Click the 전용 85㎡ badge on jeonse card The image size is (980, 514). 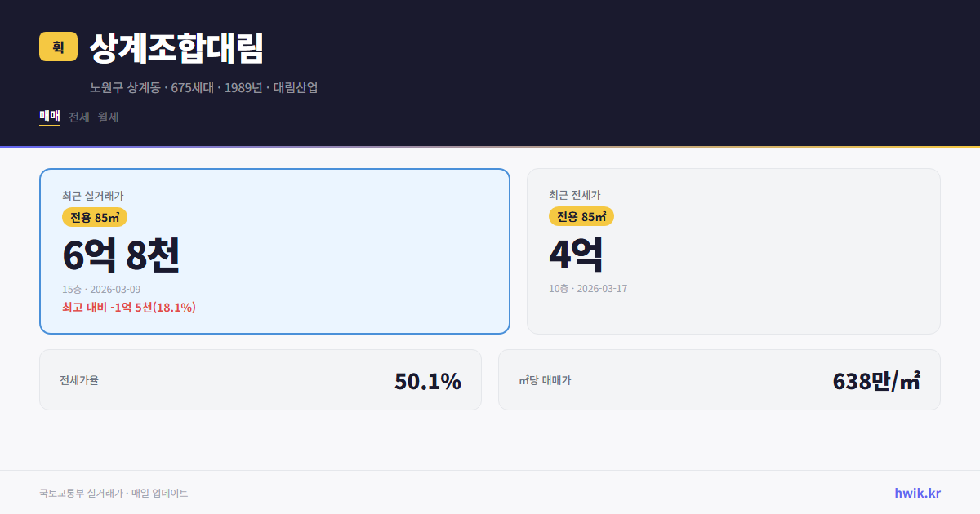(580, 216)
